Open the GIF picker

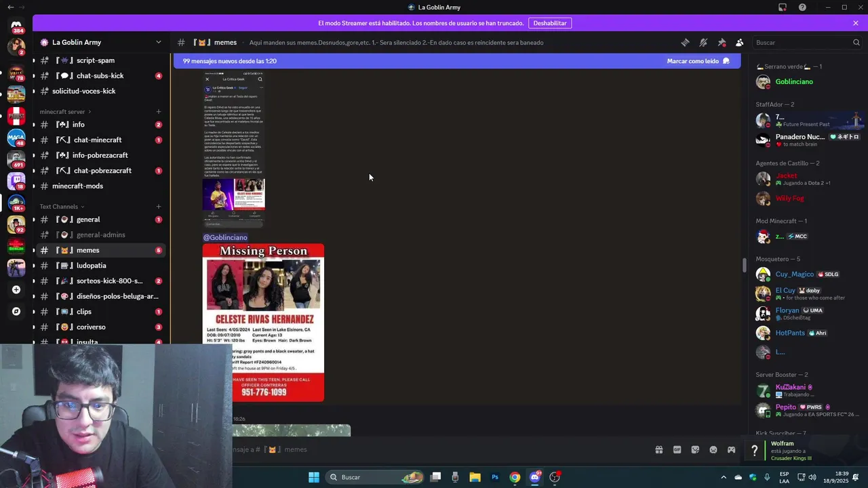(677, 449)
